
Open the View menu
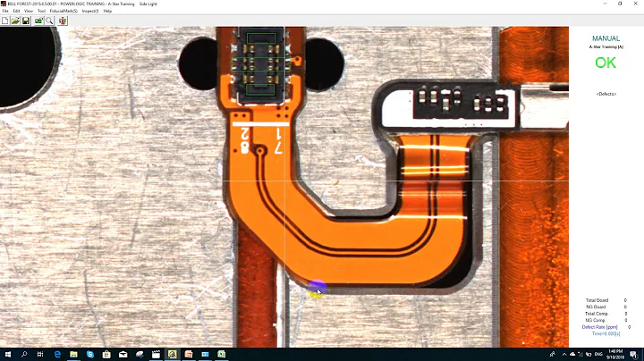pyautogui.click(x=29, y=11)
